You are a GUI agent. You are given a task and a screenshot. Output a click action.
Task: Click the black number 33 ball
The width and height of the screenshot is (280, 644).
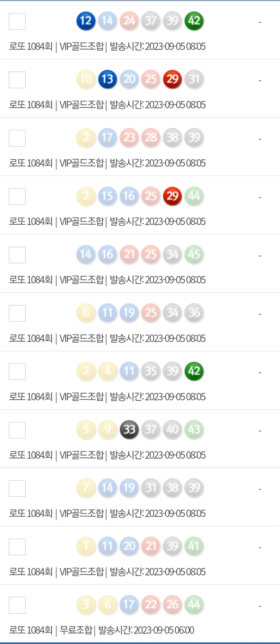click(129, 429)
